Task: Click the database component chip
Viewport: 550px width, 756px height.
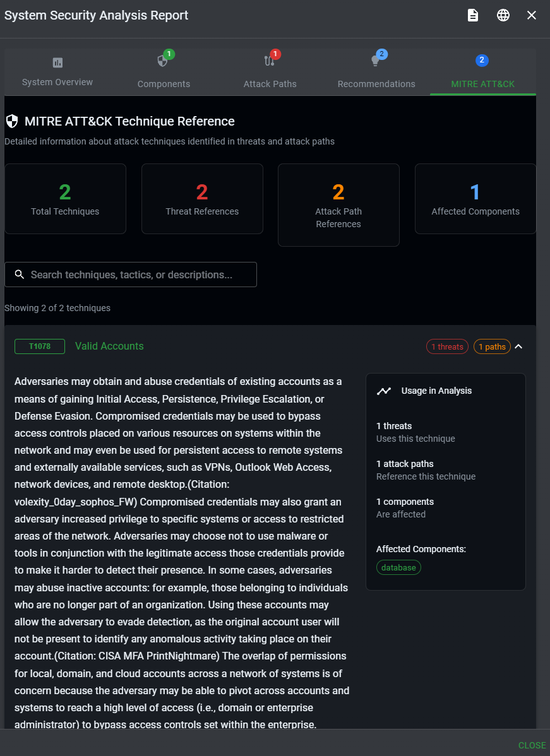Action: coord(398,567)
